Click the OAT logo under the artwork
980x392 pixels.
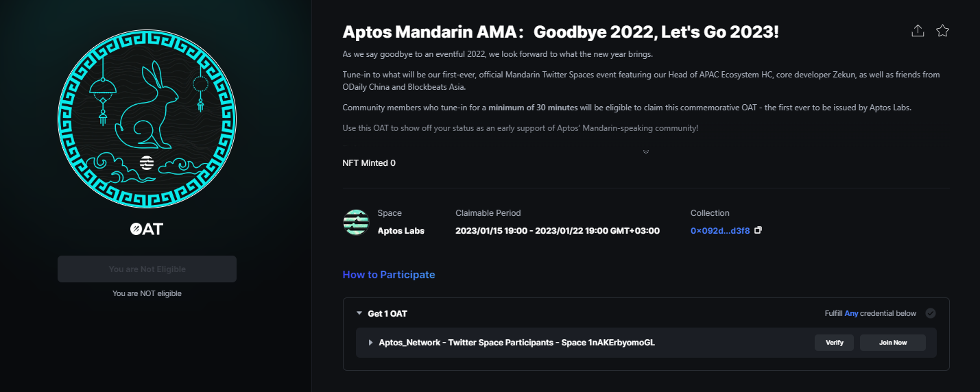pyautogui.click(x=147, y=229)
